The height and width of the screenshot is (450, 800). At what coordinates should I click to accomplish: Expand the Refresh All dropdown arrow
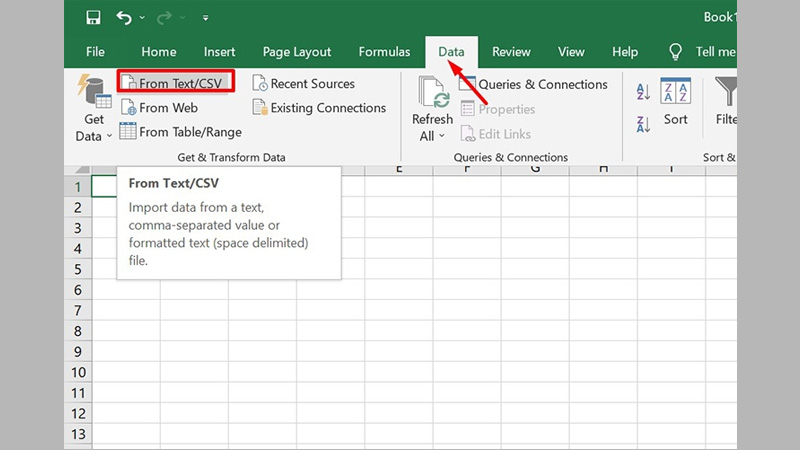click(442, 136)
